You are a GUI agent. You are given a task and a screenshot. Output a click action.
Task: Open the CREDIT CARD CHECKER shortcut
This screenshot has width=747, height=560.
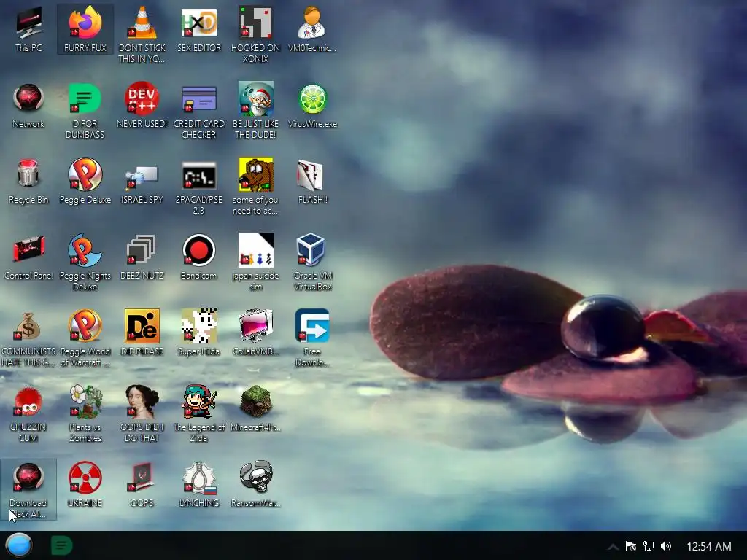198,111
